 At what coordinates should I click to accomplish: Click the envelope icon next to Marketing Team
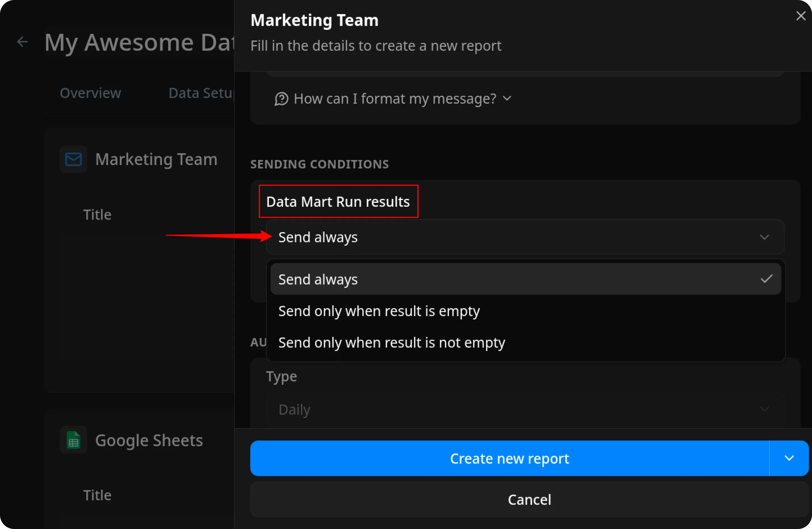pos(73,159)
